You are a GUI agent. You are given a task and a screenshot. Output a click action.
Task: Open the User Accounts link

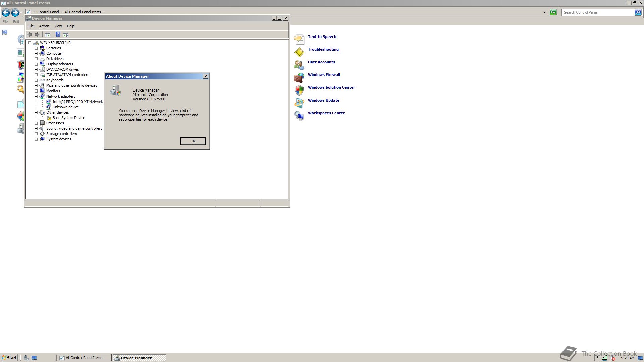[x=321, y=62]
